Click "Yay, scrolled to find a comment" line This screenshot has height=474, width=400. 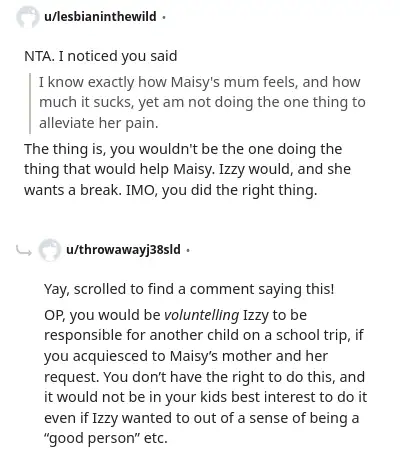189,289
